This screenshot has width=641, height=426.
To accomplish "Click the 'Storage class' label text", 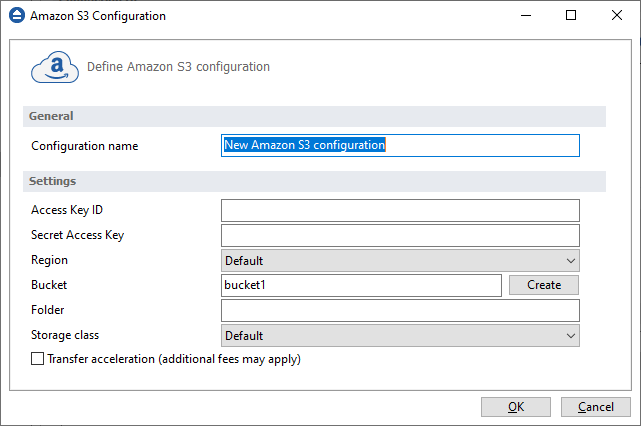I will click(x=65, y=335).
